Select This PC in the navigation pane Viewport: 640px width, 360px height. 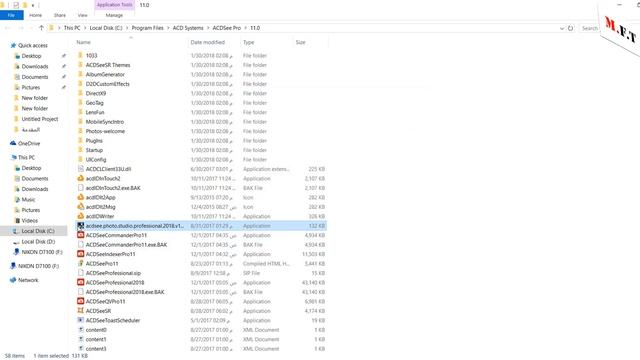click(x=27, y=157)
